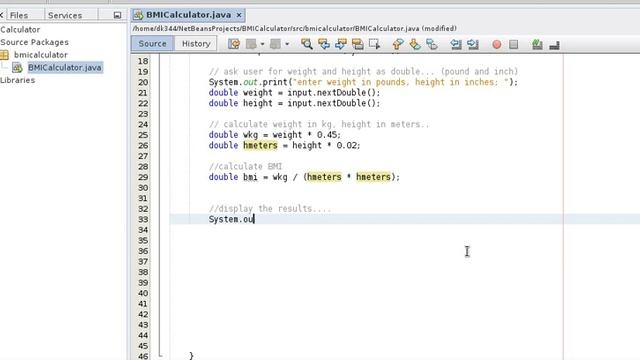Jump to Last Edit location icon
The width and height of the screenshot is (640, 360).
point(234,44)
